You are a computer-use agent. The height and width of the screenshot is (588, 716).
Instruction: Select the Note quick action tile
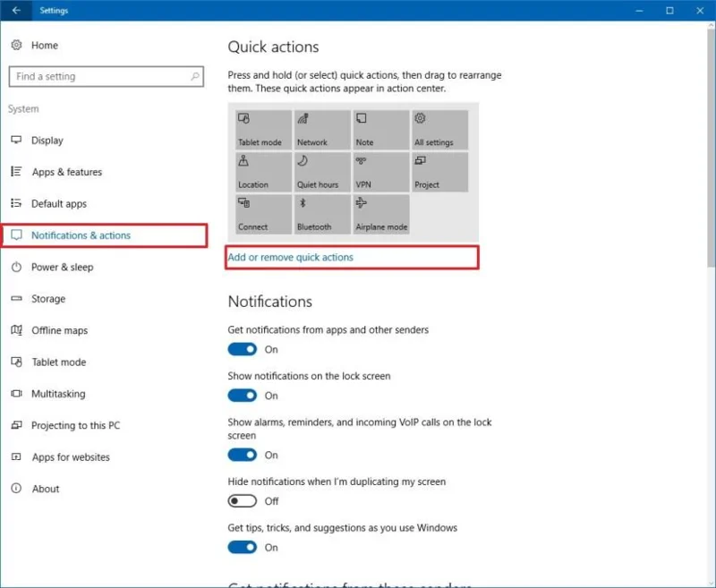click(381, 130)
